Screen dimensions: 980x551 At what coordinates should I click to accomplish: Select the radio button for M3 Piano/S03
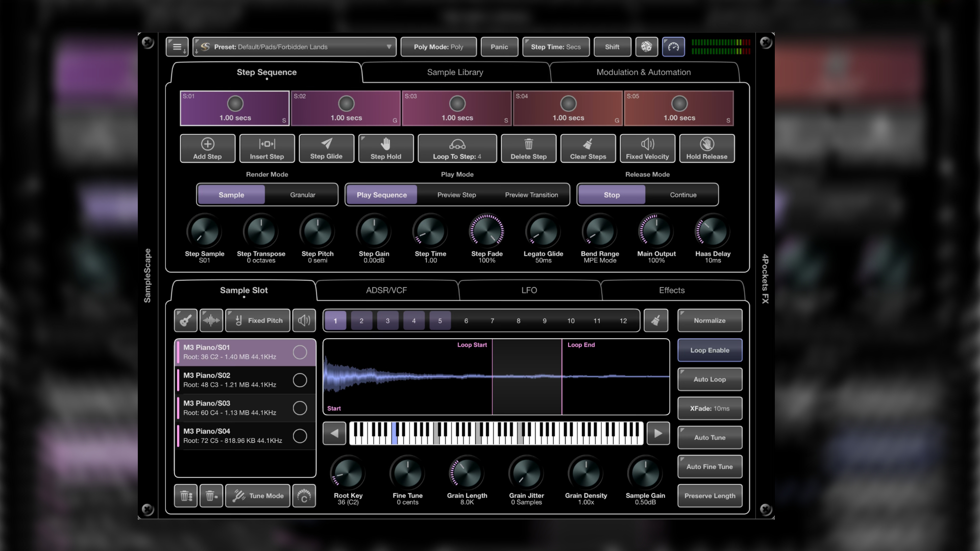(x=300, y=408)
